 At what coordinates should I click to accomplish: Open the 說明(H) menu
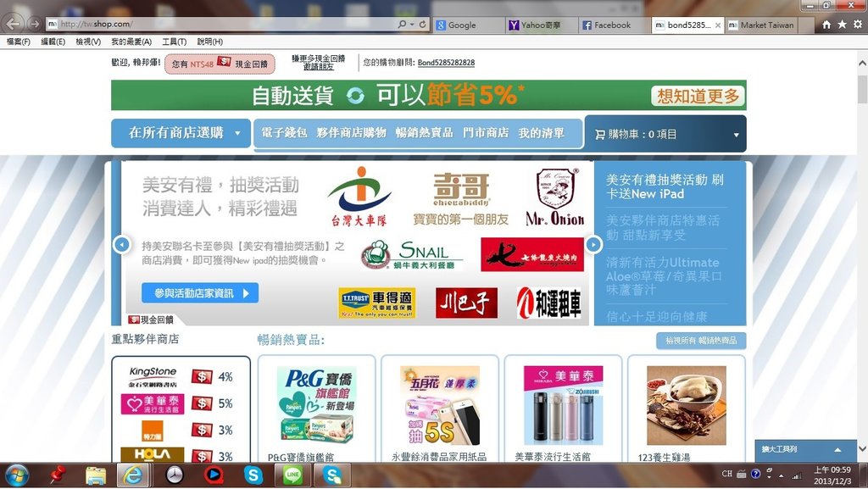[210, 42]
